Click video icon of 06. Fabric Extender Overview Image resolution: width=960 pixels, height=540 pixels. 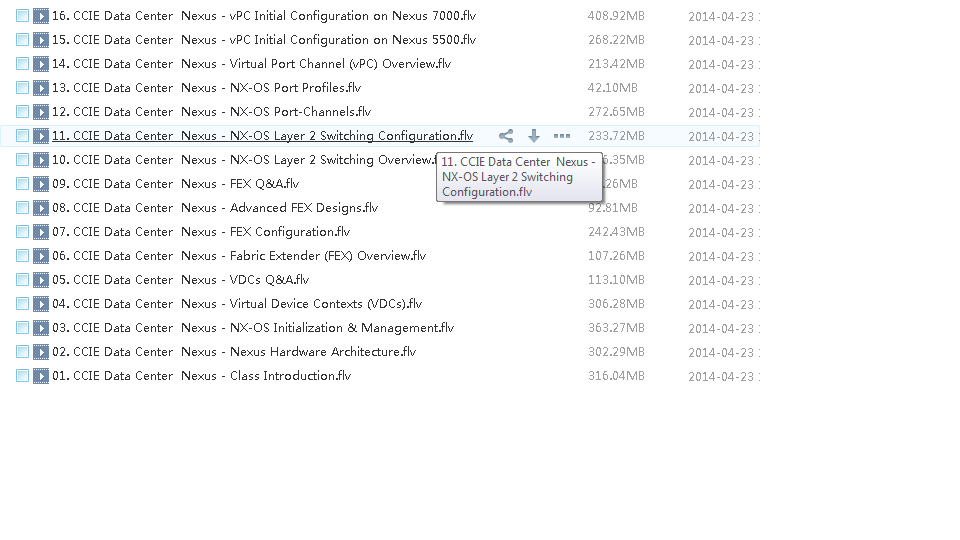tap(41, 256)
